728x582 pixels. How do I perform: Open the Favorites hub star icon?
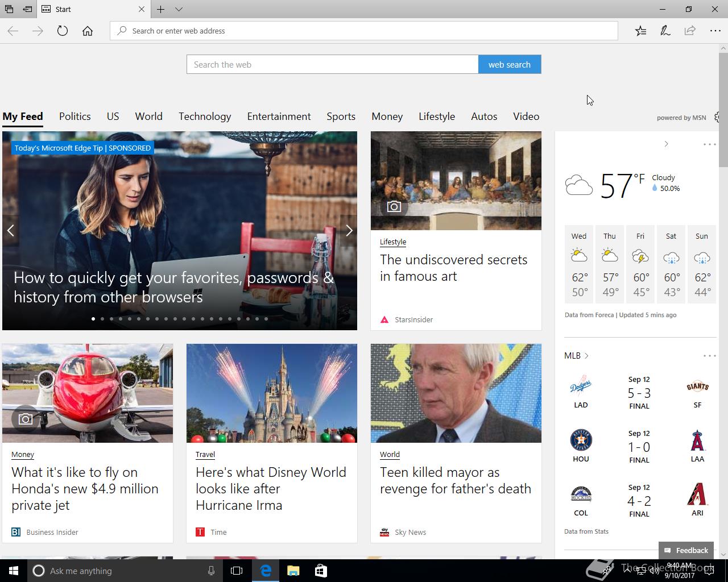640,31
